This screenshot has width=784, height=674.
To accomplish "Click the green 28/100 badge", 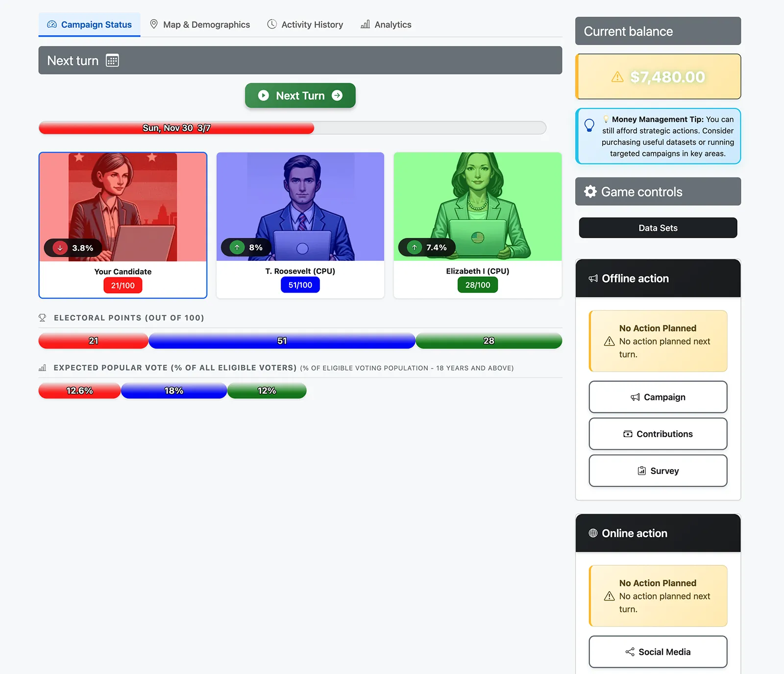I will [x=478, y=285].
